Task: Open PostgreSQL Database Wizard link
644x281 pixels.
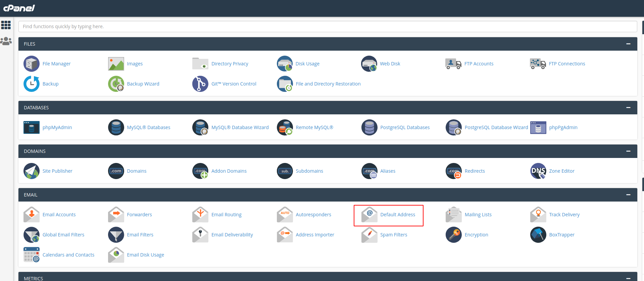Action: pos(496,127)
